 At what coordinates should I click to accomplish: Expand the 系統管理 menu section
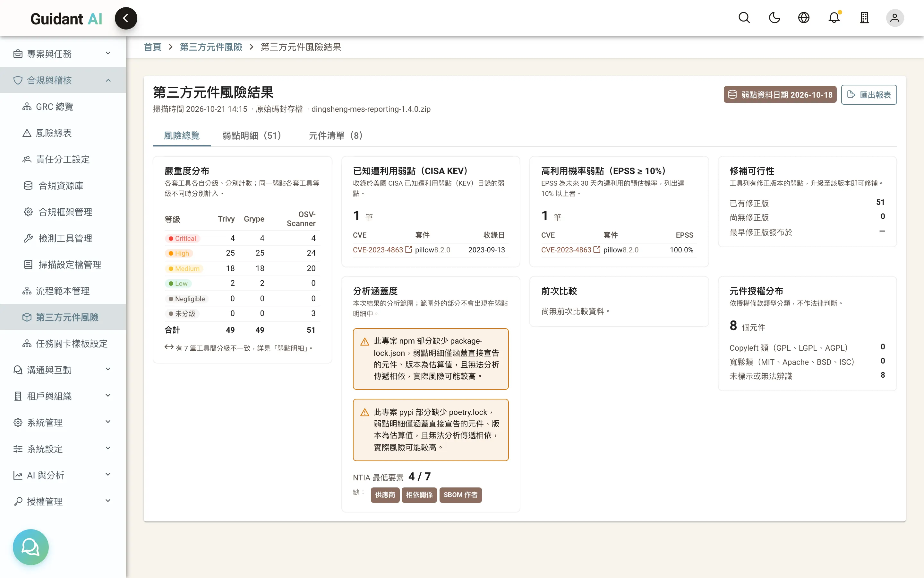tap(63, 422)
